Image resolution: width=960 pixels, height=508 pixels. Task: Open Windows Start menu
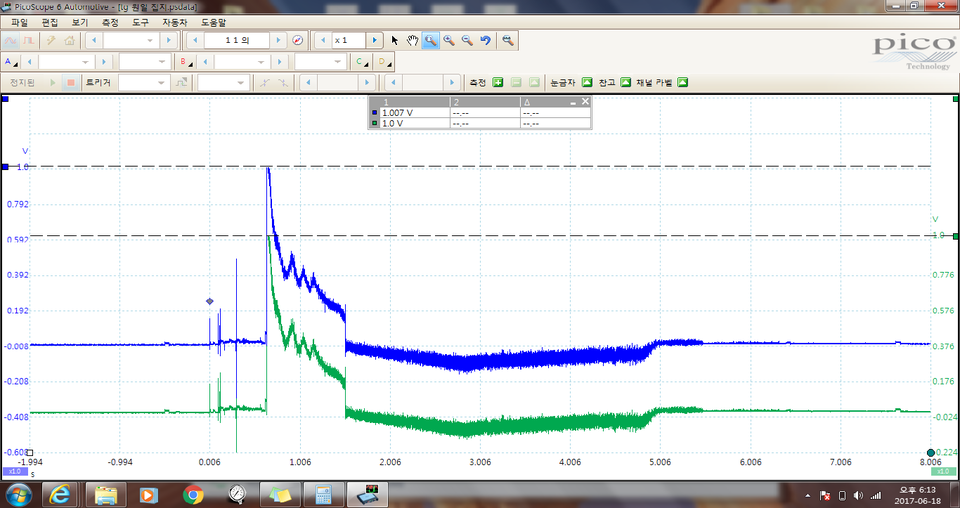coord(17,495)
